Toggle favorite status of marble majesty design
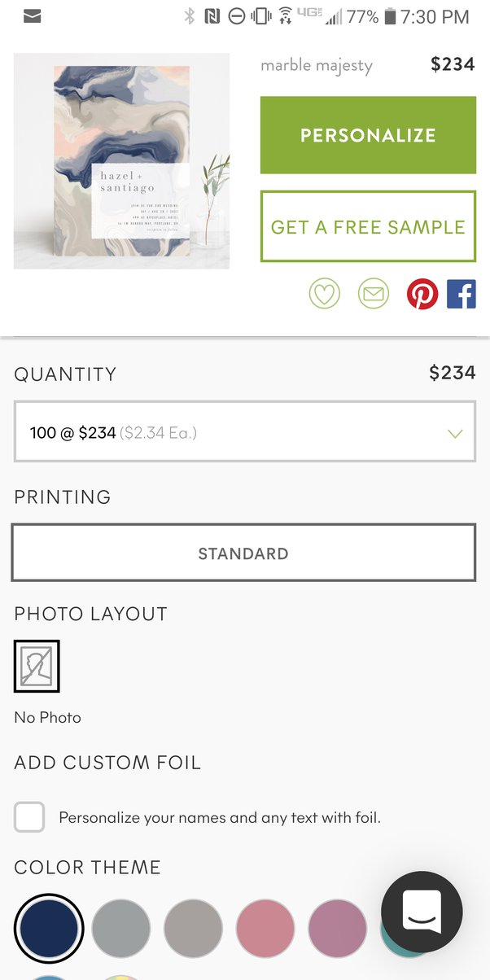 point(324,293)
